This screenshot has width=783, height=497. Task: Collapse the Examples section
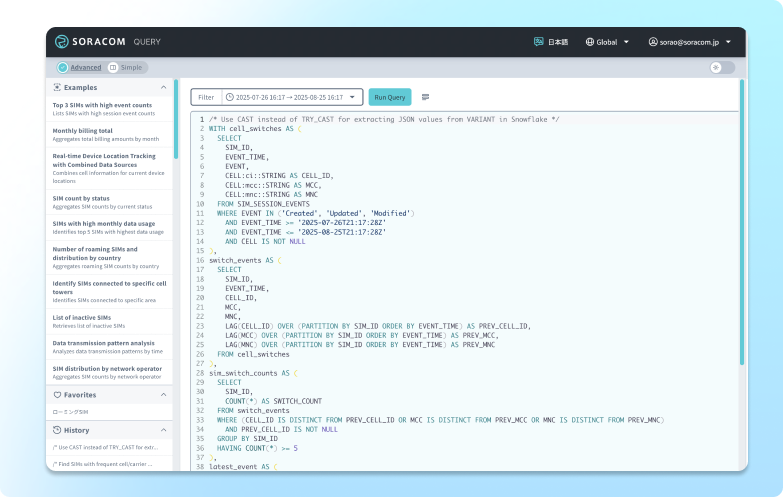click(x=165, y=87)
